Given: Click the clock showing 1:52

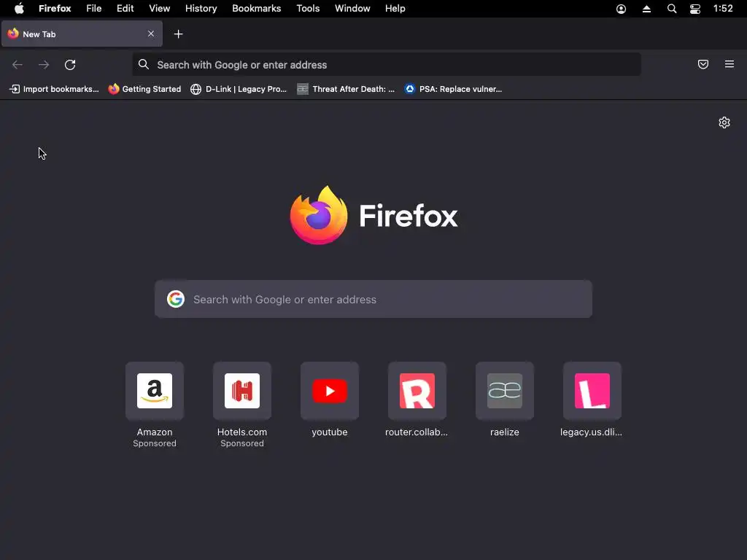Looking at the screenshot, I should 723,9.
